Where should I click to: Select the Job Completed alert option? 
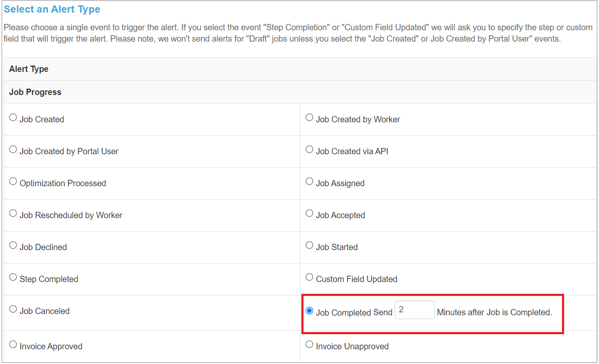tap(309, 310)
